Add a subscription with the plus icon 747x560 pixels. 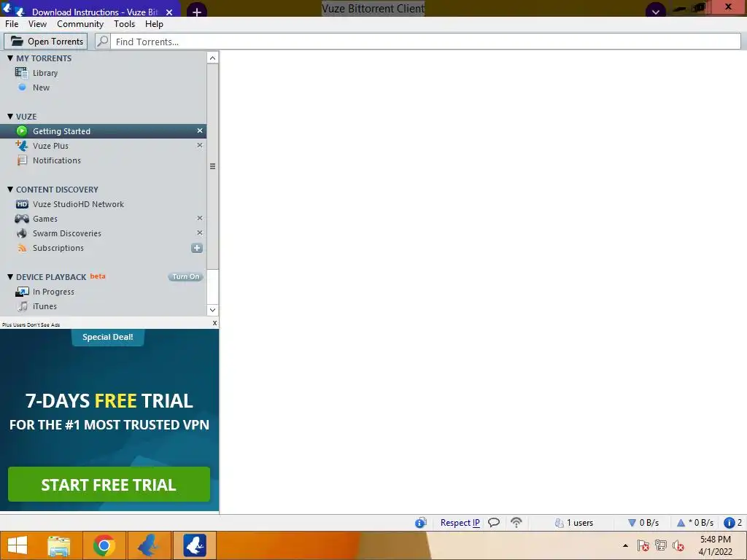point(197,248)
